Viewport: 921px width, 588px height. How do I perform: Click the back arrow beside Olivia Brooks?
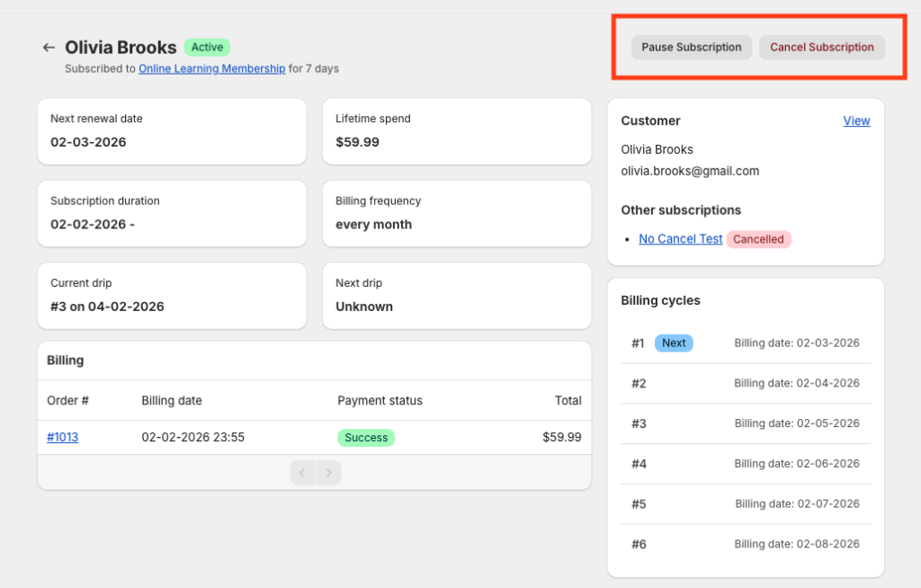click(49, 48)
